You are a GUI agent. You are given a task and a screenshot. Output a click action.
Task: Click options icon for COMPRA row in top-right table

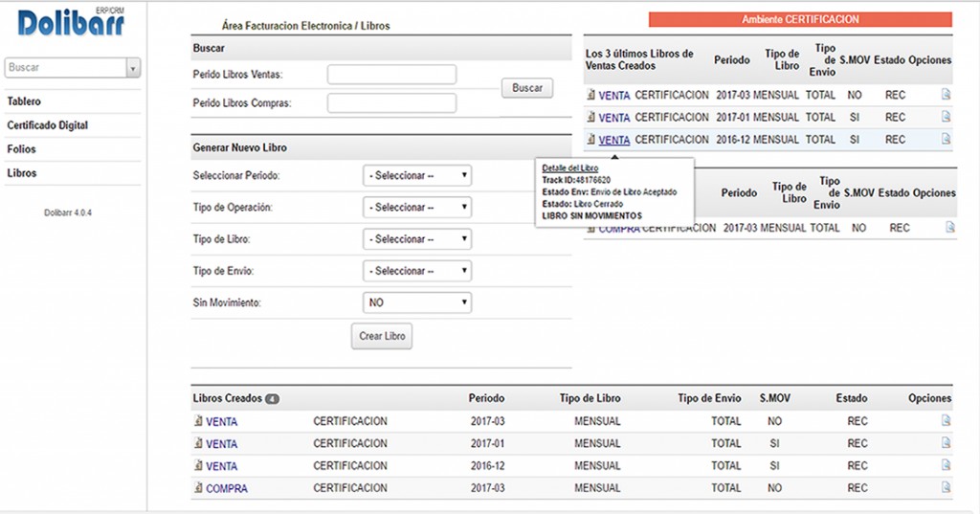click(949, 228)
